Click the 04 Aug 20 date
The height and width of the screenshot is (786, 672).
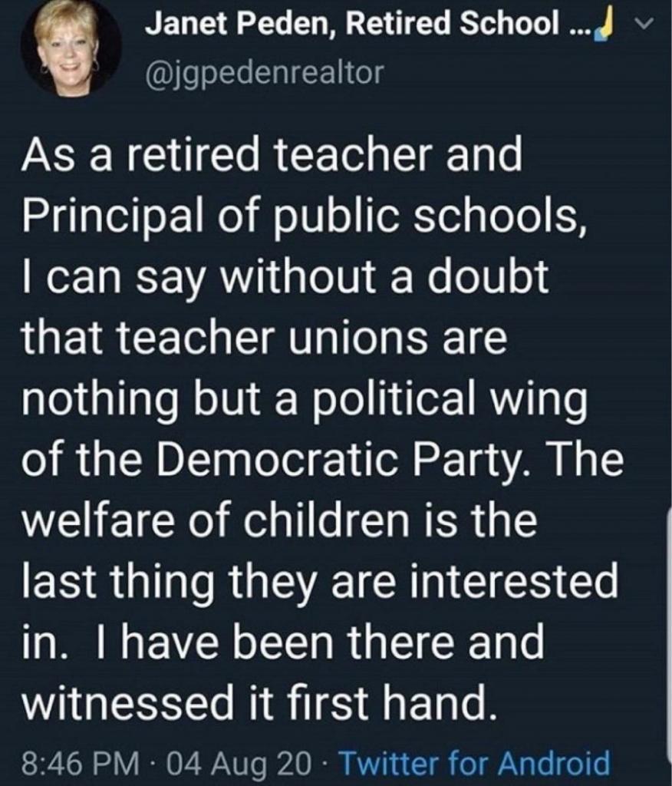tap(239, 764)
